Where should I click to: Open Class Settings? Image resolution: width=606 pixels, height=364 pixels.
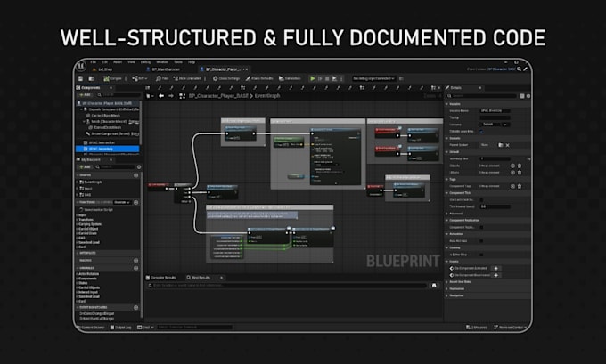226,78
